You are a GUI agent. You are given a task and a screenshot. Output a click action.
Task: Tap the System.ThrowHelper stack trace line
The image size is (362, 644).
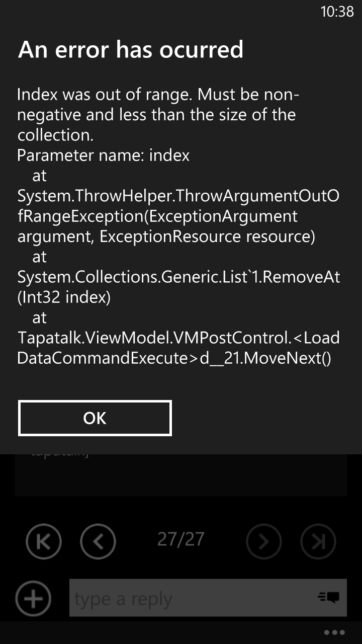178,216
